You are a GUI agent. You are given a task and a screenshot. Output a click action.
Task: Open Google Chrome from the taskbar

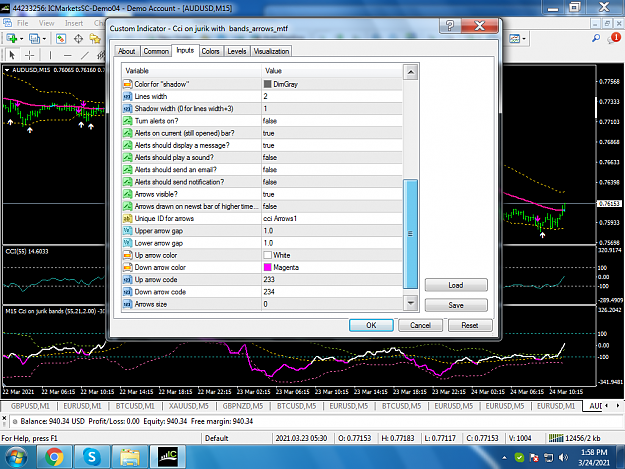click(x=54, y=457)
